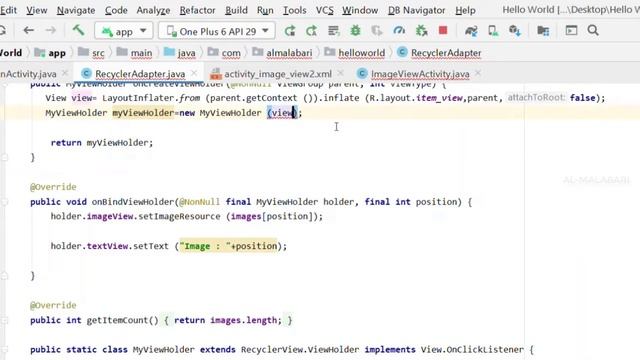This screenshot has height=360, width=640.
Task: Click the Run with Coverage icon
Action: [x=377, y=31]
